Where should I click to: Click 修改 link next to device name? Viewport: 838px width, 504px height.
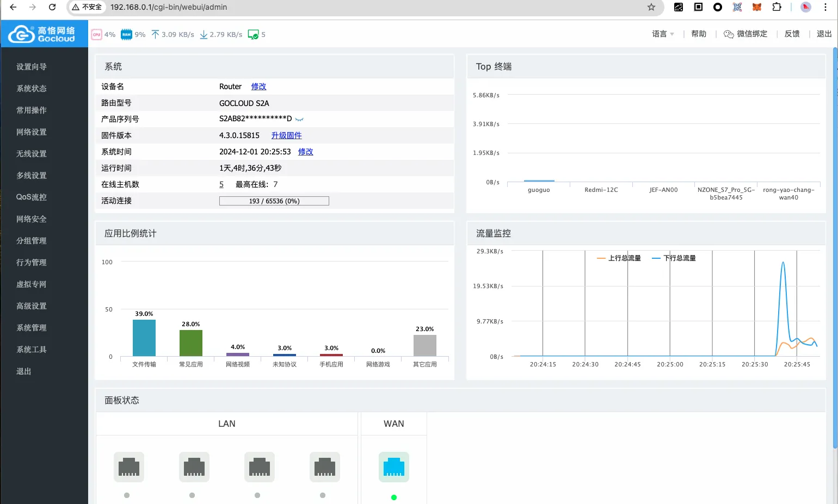tap(258, 86)
